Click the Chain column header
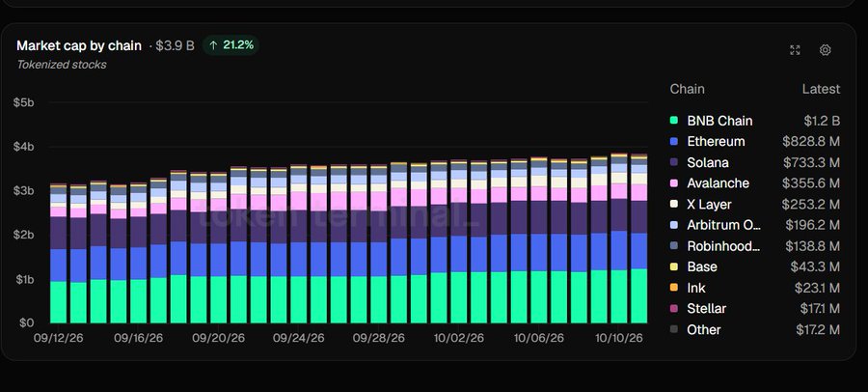The image size is (868, 392). (687, 89)
